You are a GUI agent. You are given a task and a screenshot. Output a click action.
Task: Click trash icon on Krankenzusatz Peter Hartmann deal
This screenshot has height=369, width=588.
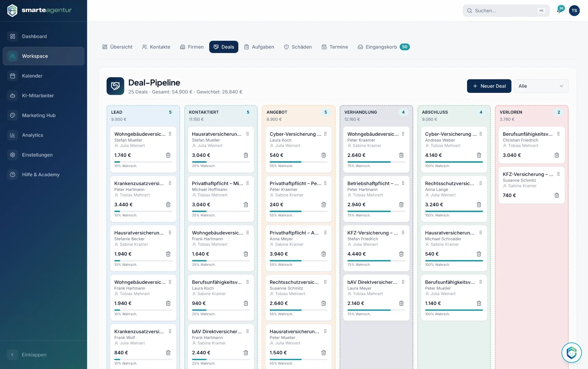tap(168, 204)
